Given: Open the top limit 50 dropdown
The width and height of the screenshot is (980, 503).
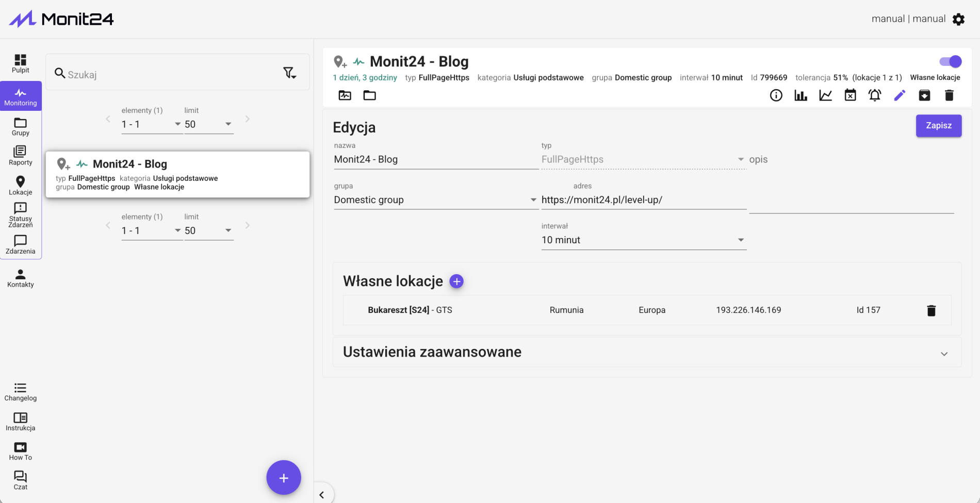Looking at the screenshot, I should pos(208,124).
